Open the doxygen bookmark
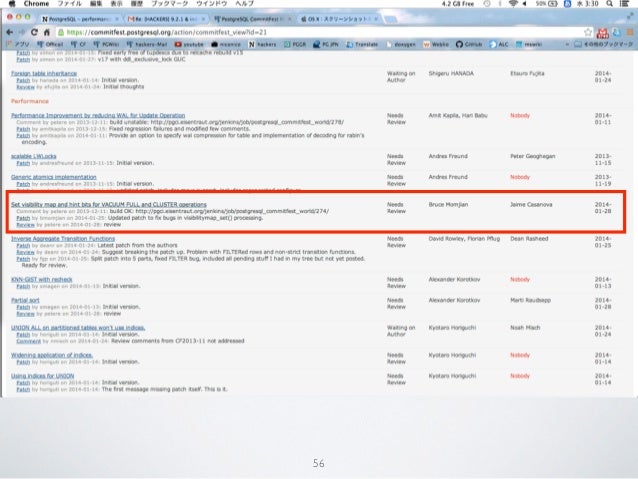 coord(401,44)
